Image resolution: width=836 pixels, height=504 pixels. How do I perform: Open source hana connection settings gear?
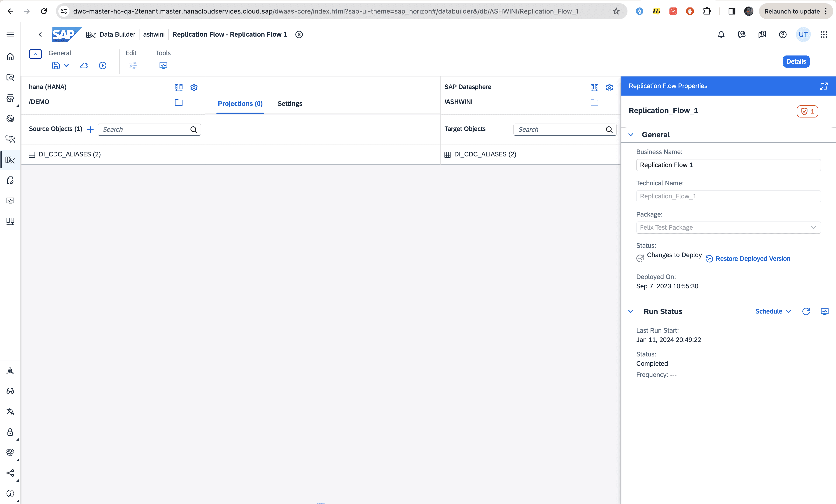(x=194, y=87)
